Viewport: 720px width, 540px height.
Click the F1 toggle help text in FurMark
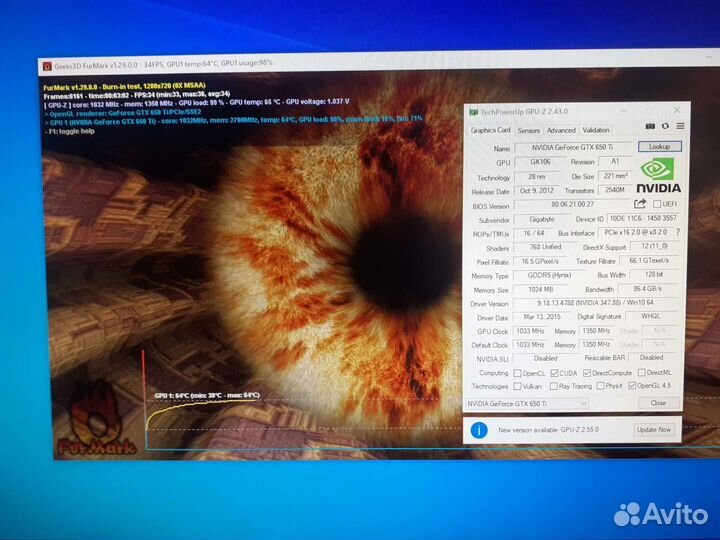point(70,132)
